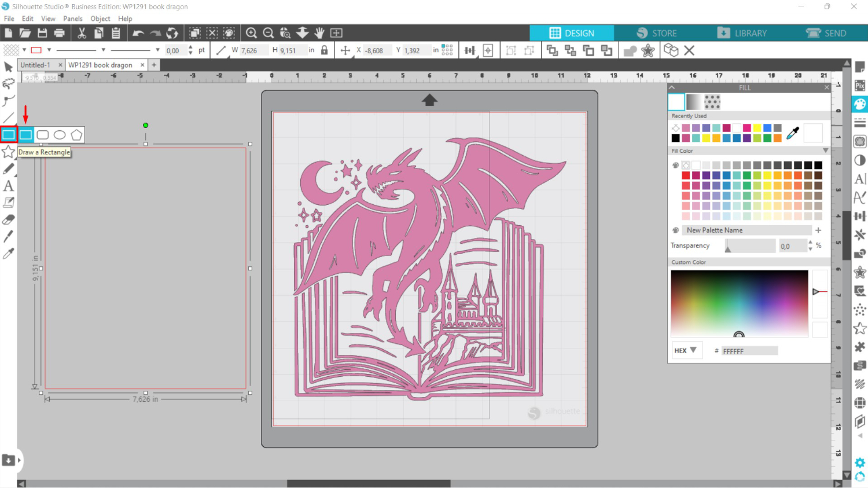Select the pattern fill mode button
The width and height of the screenshot is (868, 488).
coord(712,102)
